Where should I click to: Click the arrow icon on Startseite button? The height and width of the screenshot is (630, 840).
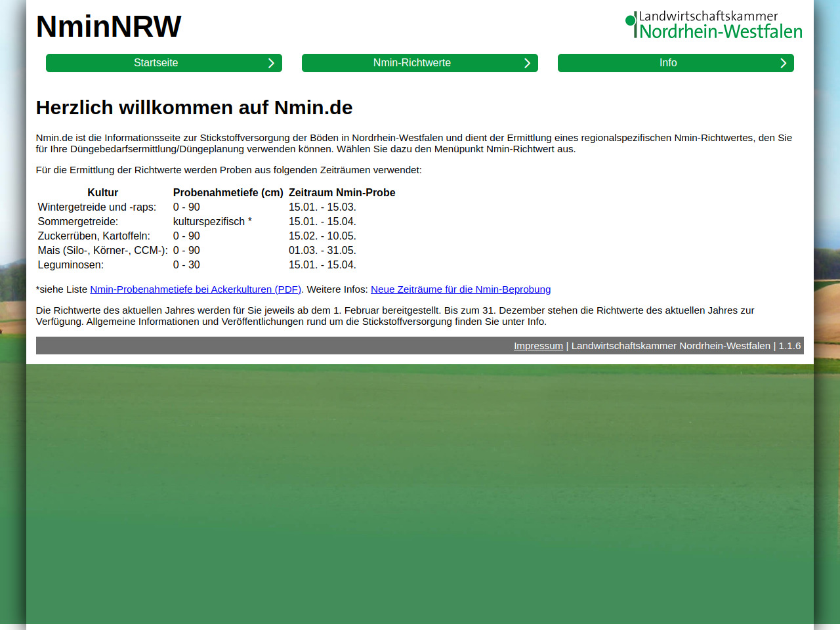pos(271,63)
